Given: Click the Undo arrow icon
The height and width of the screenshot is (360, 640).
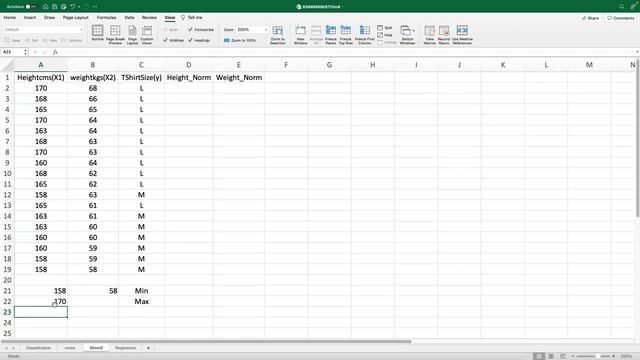Looking at the screenshot, I should (73, 7).
